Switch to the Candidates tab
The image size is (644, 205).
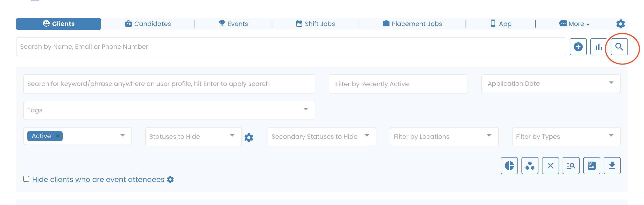tap(148, 23)
